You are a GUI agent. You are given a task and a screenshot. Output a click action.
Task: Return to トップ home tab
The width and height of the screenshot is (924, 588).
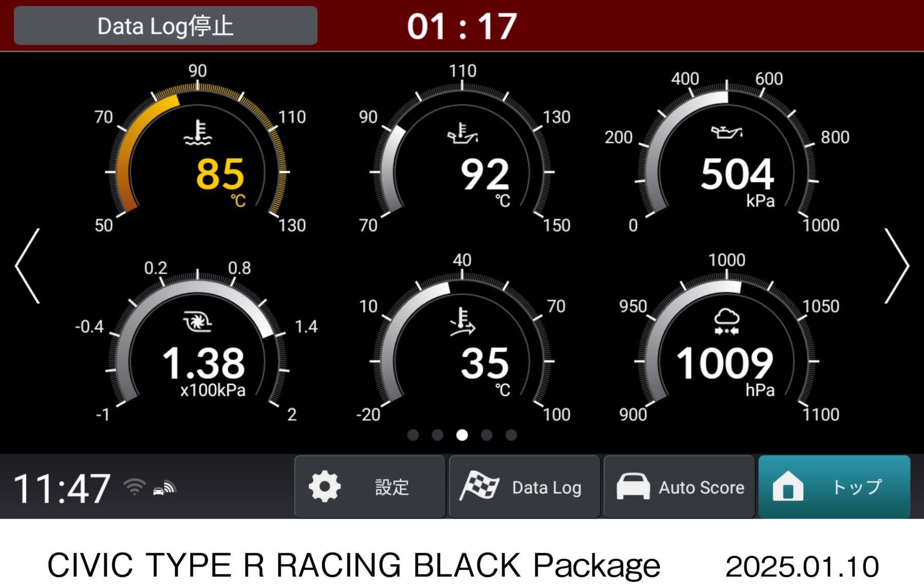[834, 486]
